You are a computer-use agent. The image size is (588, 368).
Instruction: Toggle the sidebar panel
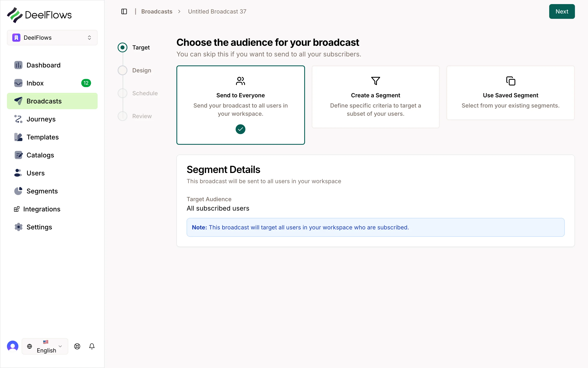124,11
